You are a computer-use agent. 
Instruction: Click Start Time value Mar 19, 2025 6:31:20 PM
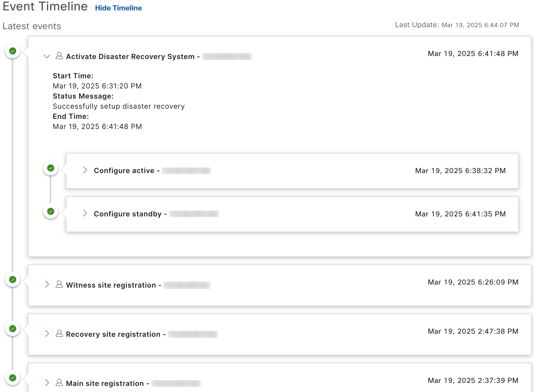(97, 86)
